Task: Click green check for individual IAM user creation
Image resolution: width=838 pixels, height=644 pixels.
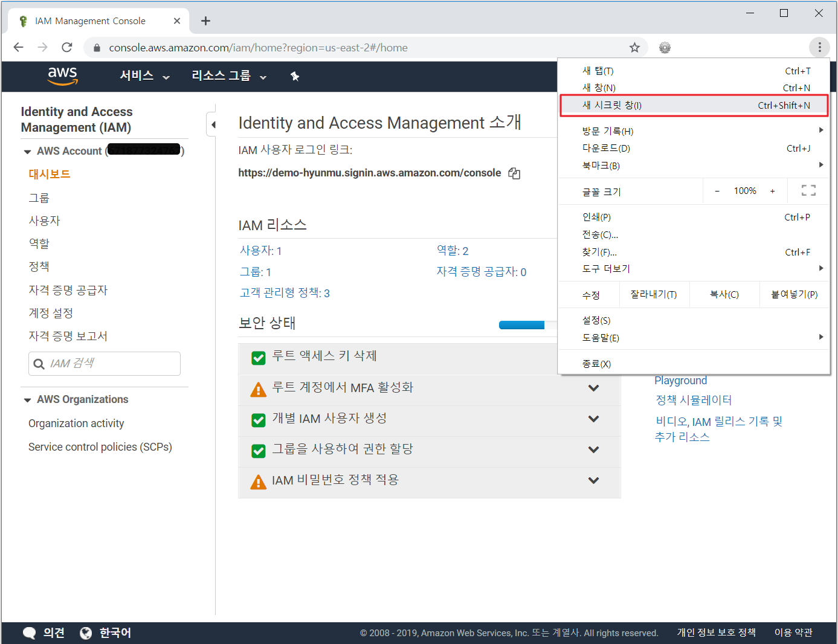Action: [x=259, y=420]
